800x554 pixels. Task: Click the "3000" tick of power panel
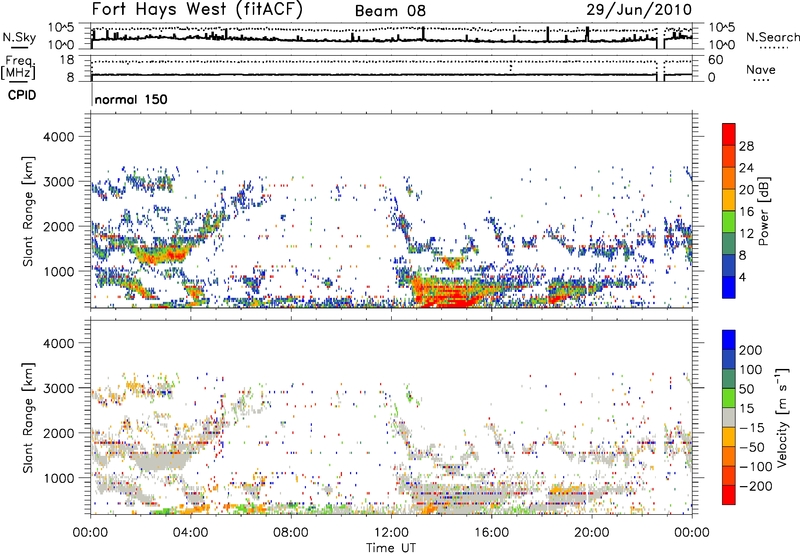coord(58,182)
